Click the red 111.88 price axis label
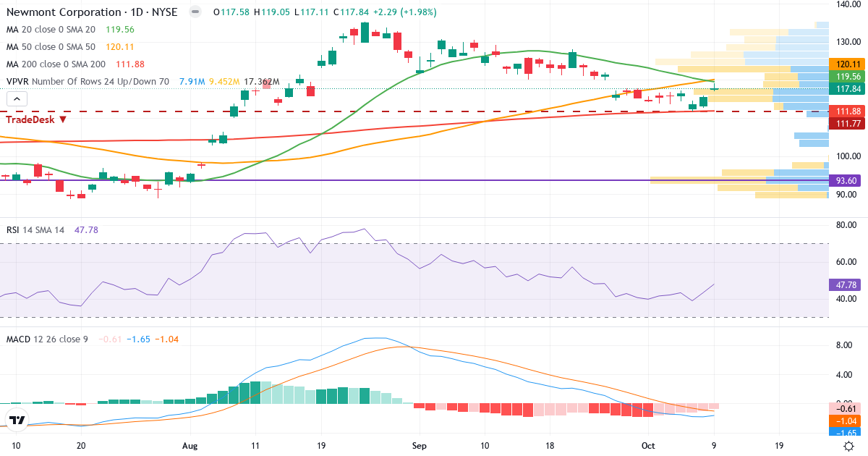The image size is (868, 456). click(847, 111)
